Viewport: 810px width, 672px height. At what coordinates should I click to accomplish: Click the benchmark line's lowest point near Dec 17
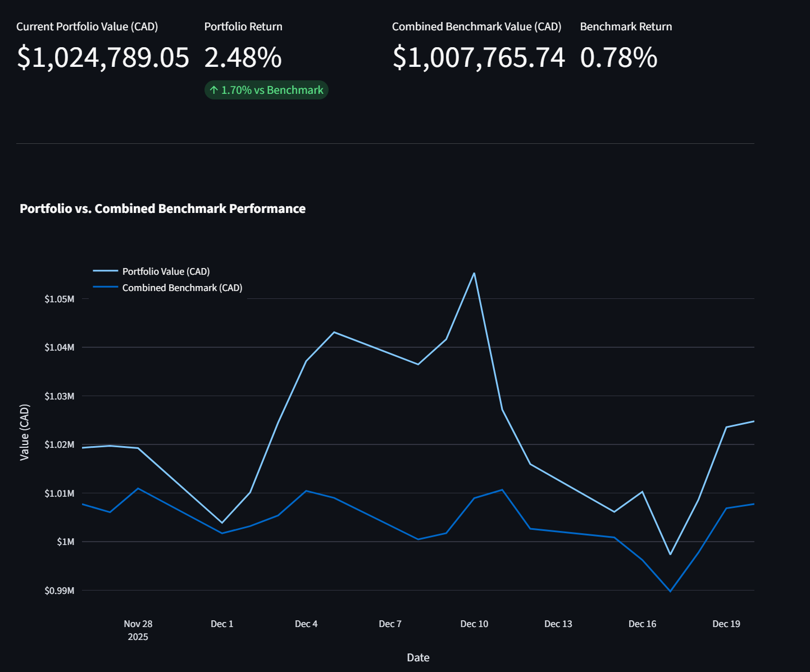point(670,591)
